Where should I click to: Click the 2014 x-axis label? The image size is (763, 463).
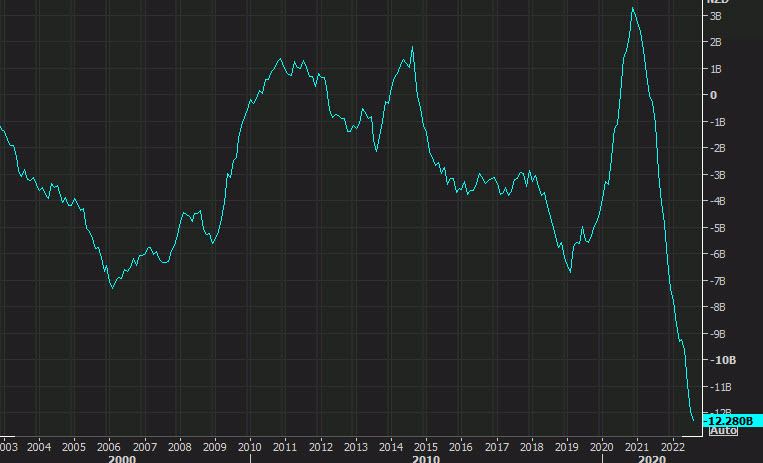tap(391, 447)
